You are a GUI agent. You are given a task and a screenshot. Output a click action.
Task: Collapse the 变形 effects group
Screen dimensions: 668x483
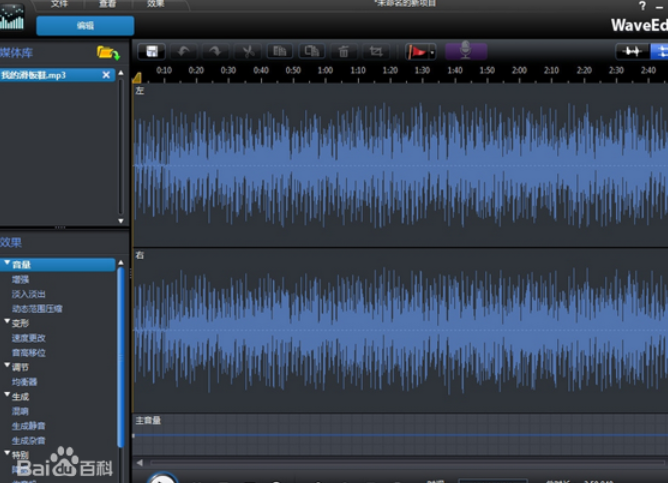click(7, 322)
